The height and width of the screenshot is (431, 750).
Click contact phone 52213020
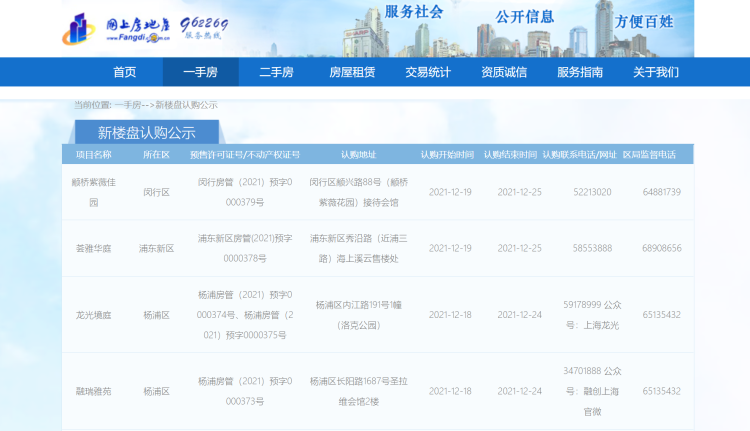click(592, 192)
